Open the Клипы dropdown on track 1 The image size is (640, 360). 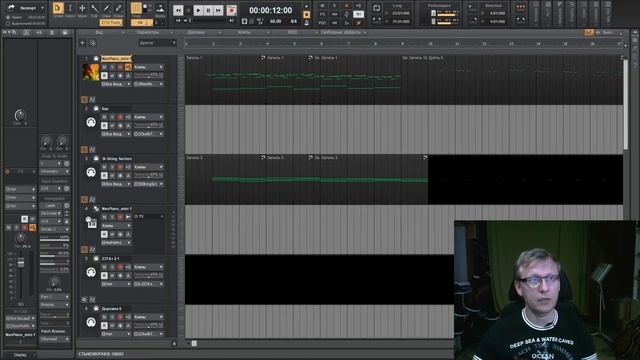tap(149, 67)
